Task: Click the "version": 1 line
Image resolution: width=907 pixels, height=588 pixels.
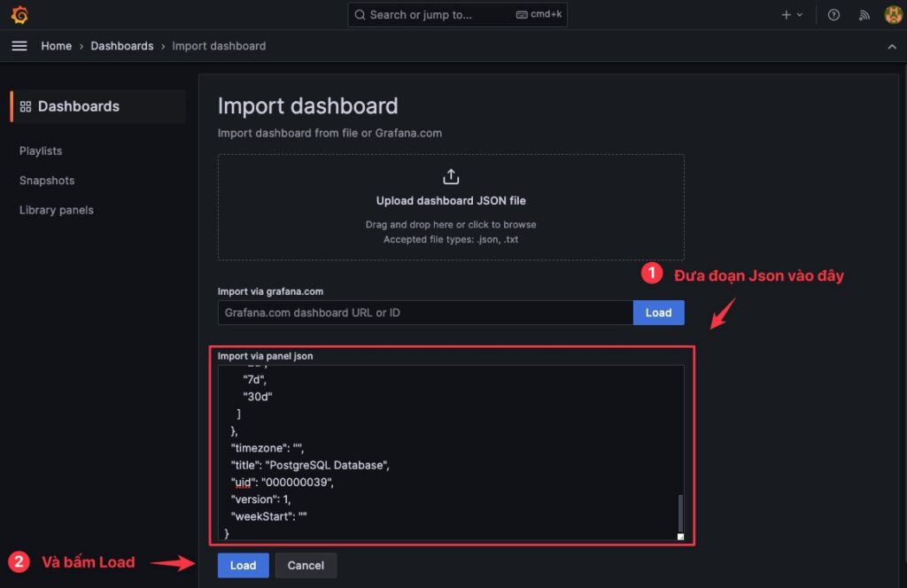Action: coord(260,499)
